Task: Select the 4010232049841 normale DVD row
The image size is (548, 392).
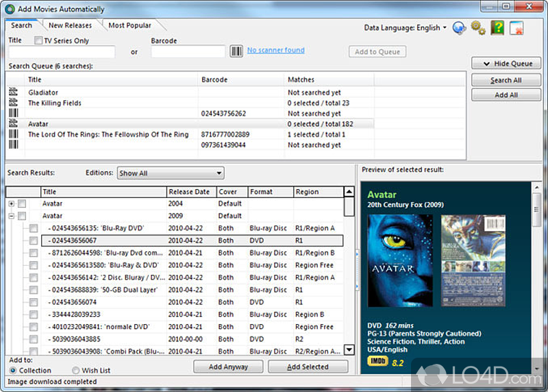Action: [192, 327]
